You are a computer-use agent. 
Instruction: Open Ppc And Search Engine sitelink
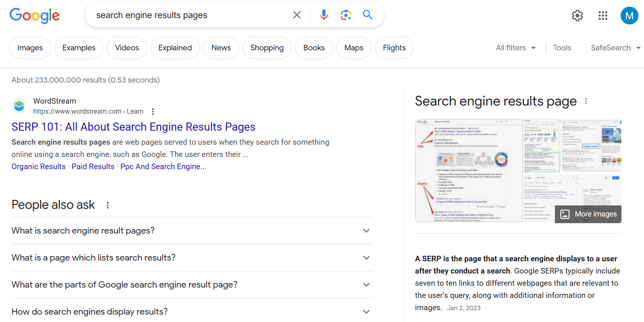[x=163, y=167]
